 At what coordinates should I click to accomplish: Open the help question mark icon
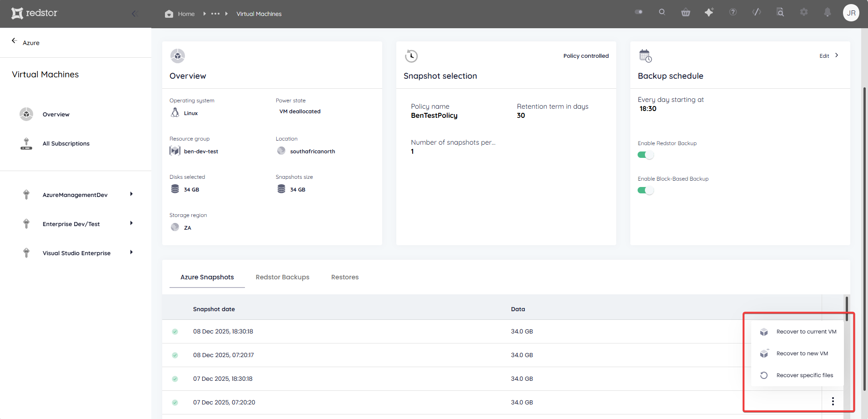coord(733,12)
